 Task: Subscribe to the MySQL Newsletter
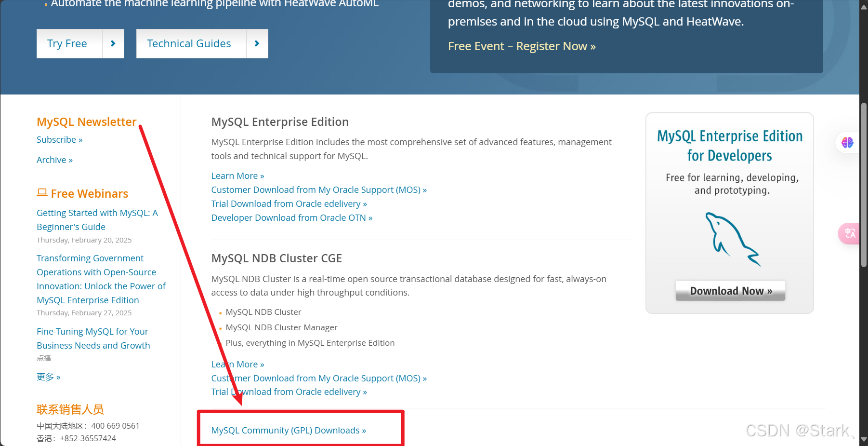59,139
